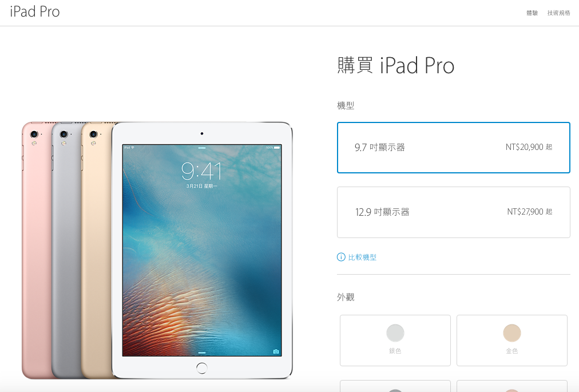
Task: Click the gold iPad back image
Action: tap(97, 251)
